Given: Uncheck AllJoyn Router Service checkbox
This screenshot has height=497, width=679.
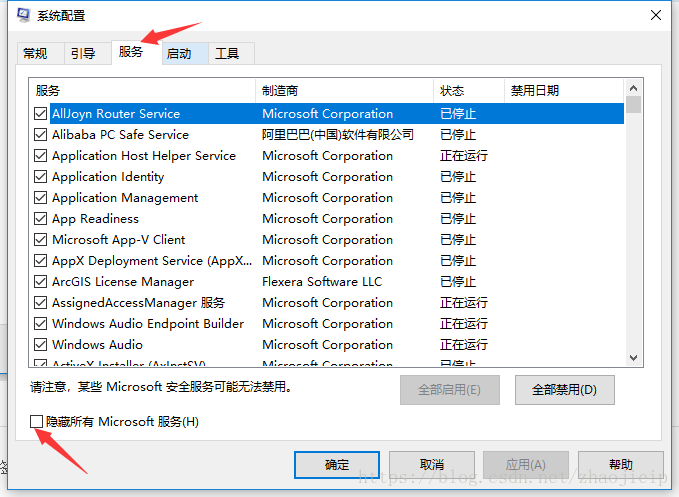Looking at the screenshot, I should 40,113.
